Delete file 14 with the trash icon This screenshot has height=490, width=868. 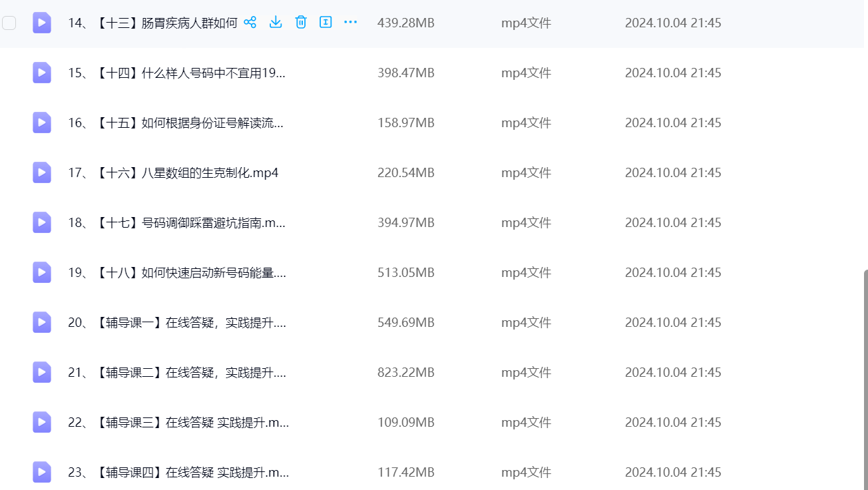(301, 23)
